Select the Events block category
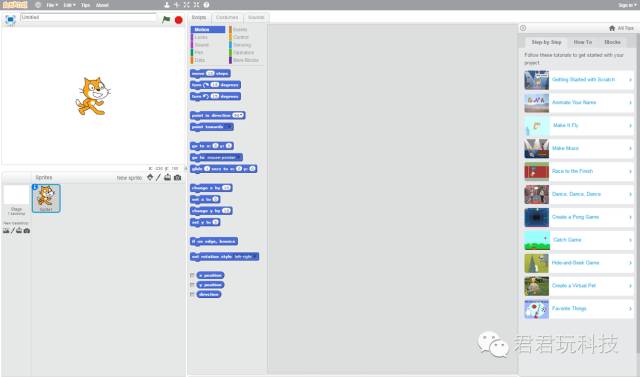Viewport: 640px width, 377px height. tap(246, 29)
